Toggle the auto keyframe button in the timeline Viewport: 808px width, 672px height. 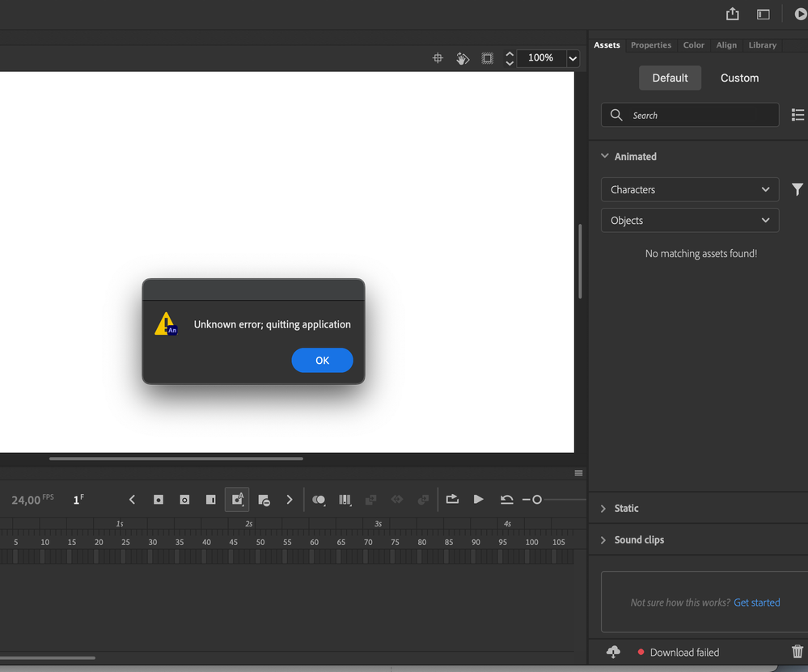tap(237, 500)
